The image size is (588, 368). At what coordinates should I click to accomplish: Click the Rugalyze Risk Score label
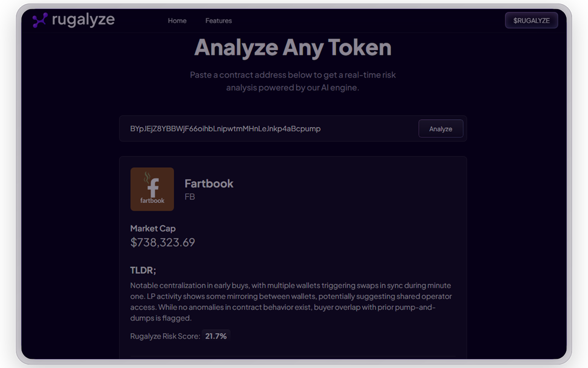click(165, 336)
